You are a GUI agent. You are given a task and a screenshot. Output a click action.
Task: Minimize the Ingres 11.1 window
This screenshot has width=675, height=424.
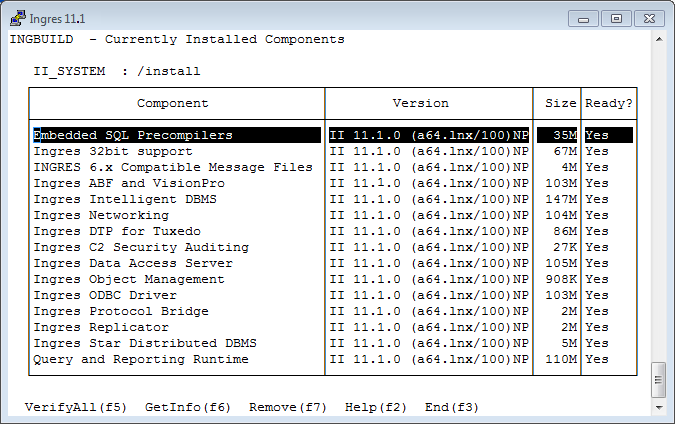tap(587, 18)
